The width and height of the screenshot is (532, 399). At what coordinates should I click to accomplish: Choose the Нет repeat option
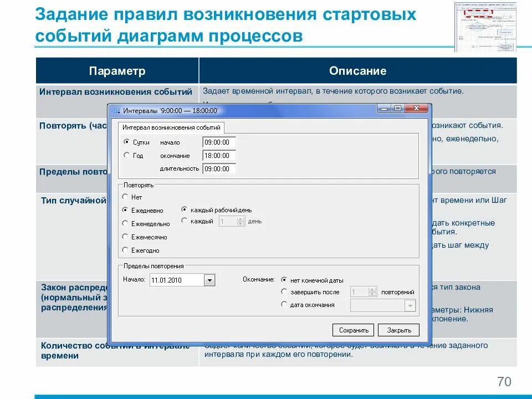125,197
